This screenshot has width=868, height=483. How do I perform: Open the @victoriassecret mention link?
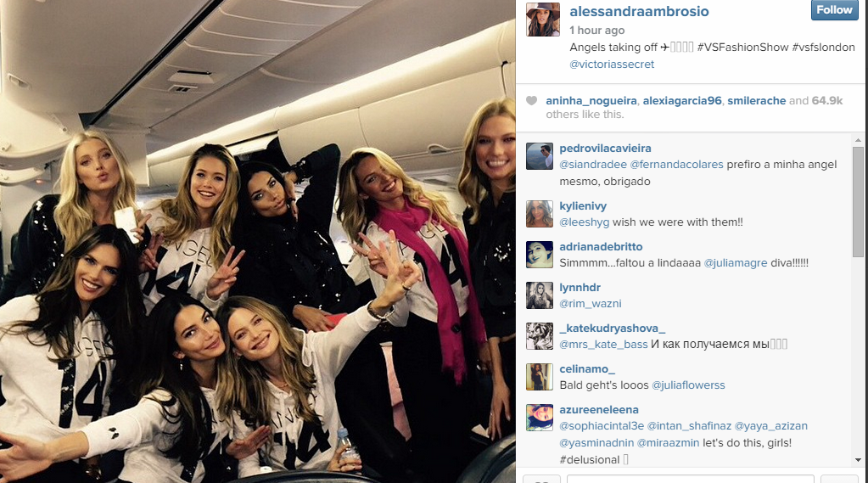(612, 65)
